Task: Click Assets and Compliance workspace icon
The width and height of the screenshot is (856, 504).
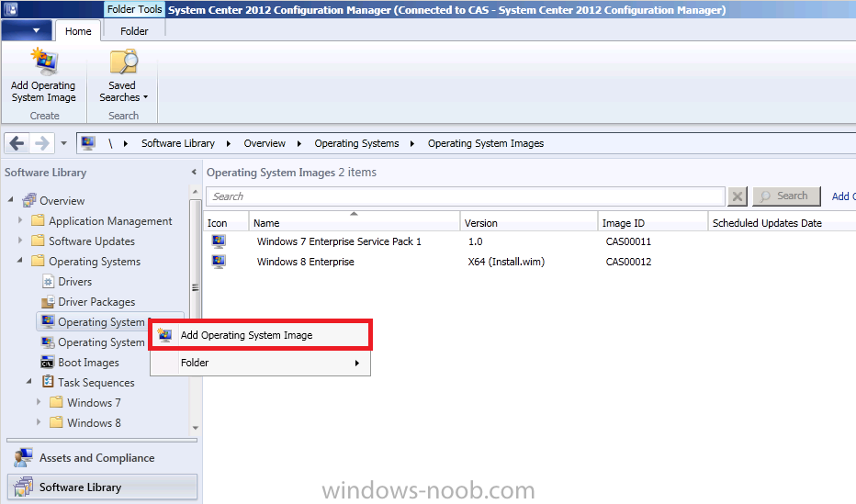Action: pyautogui.click(x=23, y=457)
